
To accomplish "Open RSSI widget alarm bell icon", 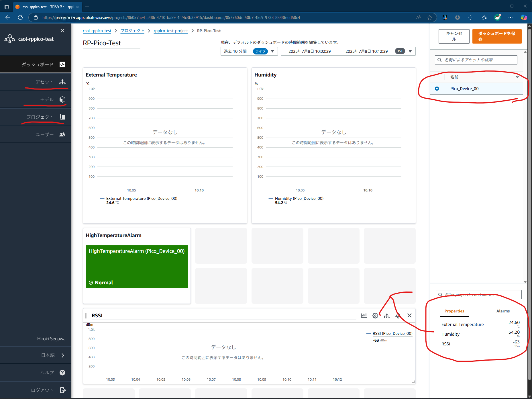I will pos(398,316).
